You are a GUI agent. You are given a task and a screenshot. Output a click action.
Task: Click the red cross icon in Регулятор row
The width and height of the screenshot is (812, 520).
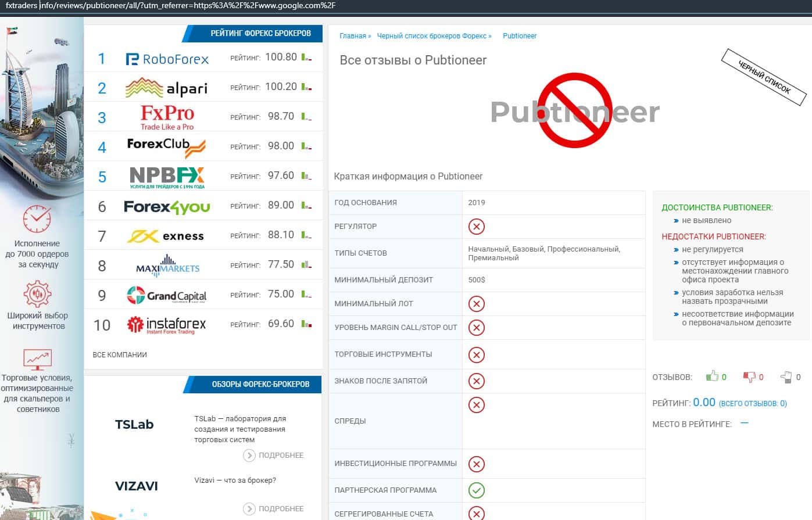tap(477, 227)
